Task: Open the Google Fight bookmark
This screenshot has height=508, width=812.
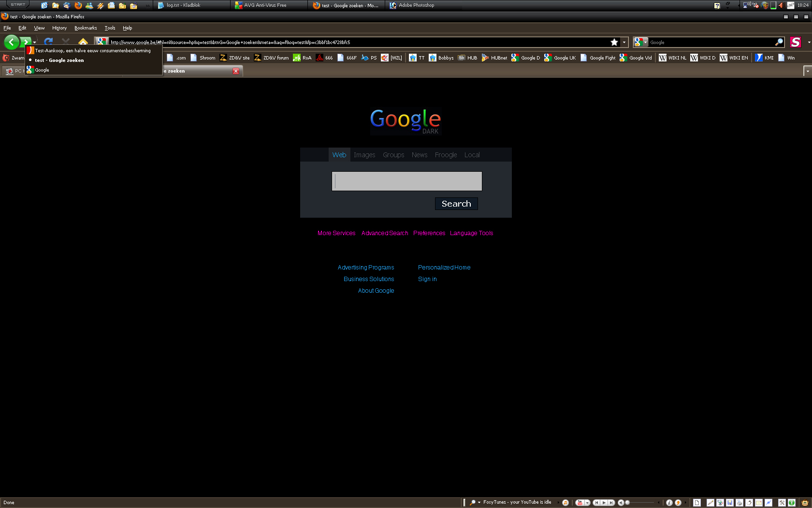Action: [598, 58]
